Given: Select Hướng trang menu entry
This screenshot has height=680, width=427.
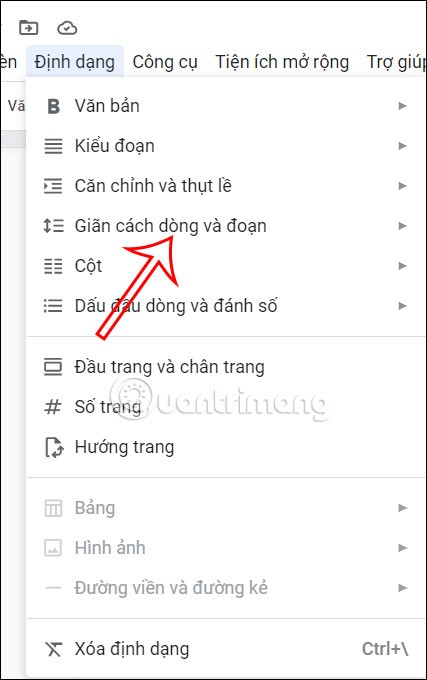Looking at the screenshot, I should (225, 447).
